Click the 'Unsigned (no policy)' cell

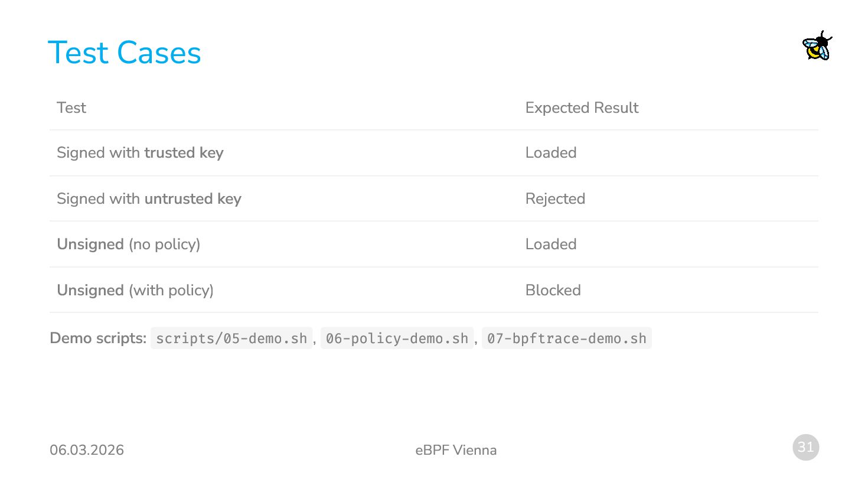128,244
